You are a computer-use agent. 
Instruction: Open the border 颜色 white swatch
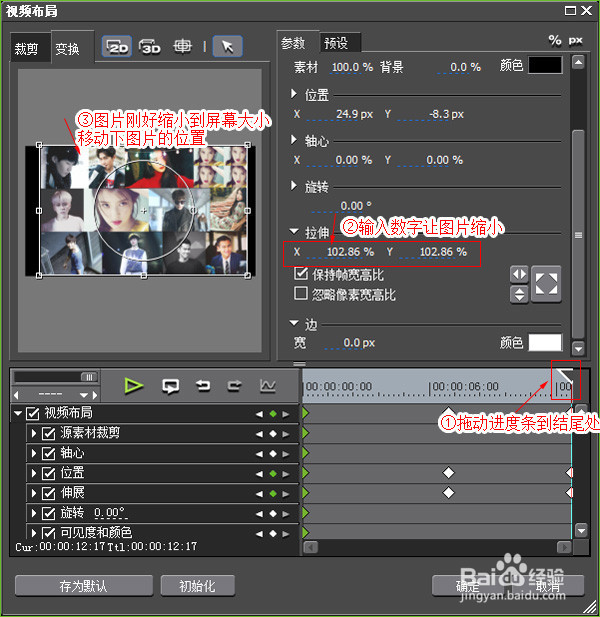[x=545, y=342]
